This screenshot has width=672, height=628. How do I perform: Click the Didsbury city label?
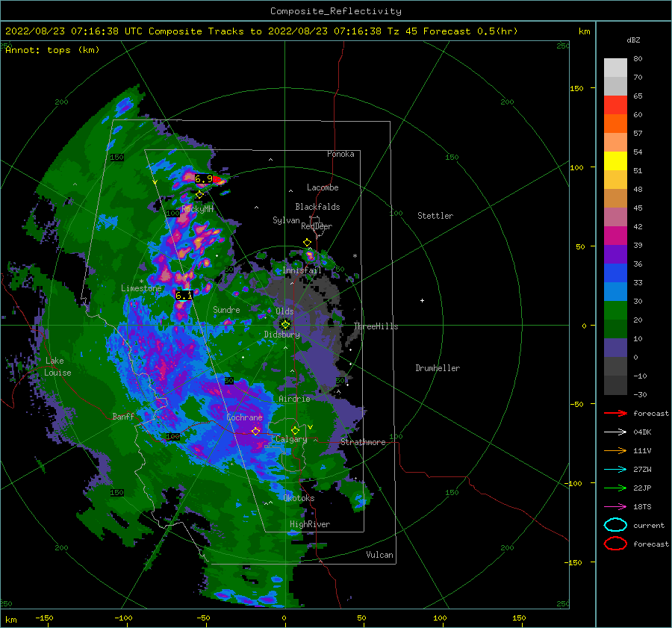tap(282, 335)
